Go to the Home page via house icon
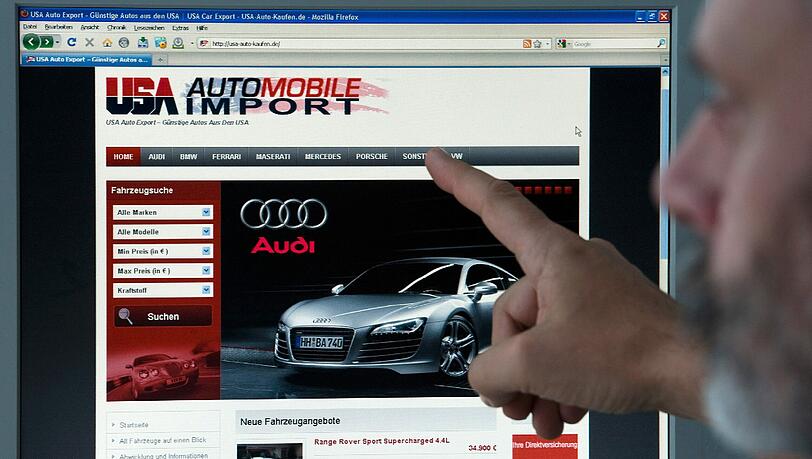 [x=107, y=43]
